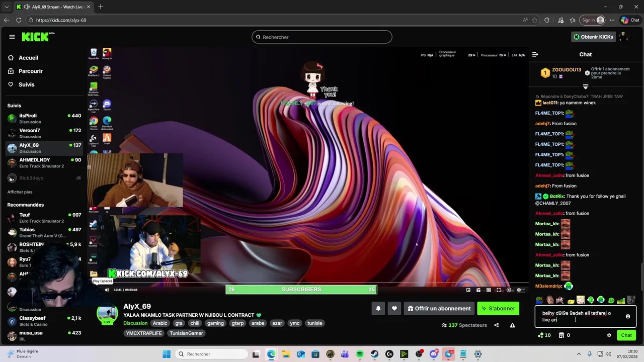644x362 pixels.
Task: Open Edge Copilot Chat button
Action: point(630,20)
